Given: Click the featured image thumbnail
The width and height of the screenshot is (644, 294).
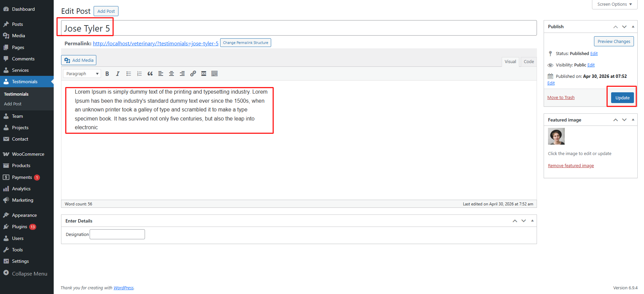Looking at the screenshot, I should [556, 136].
